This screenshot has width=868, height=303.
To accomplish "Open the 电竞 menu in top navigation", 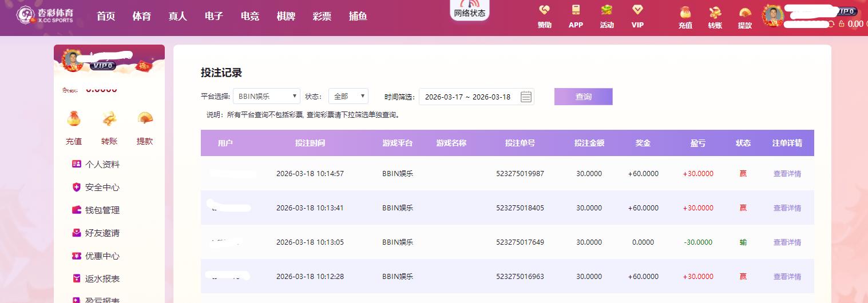I will pyautogui.click(x=249, y=17).
